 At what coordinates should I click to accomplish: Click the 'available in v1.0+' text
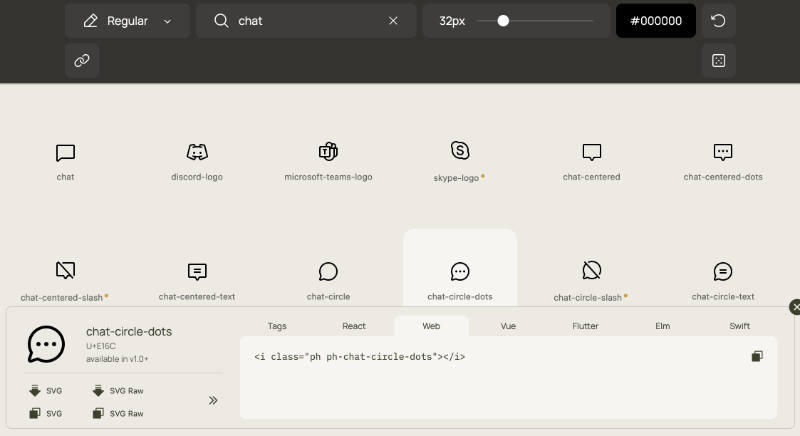point(117,359)
